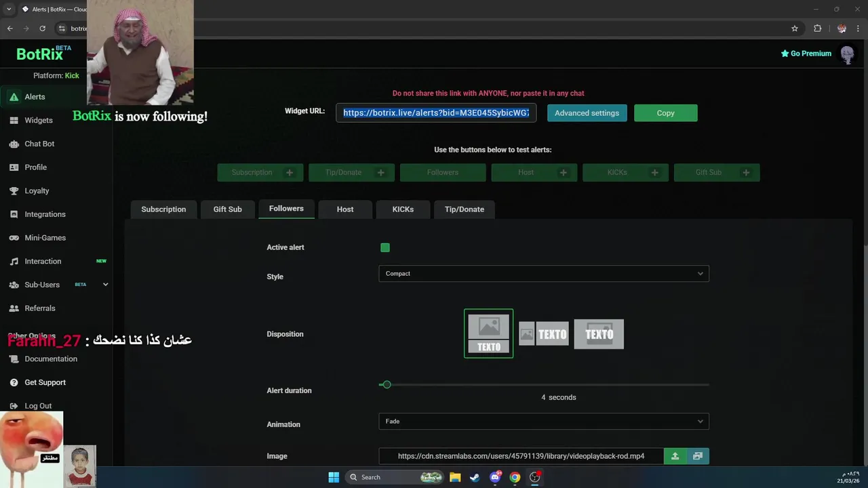
Task: Select the text-over-image disposition
Action: (x=599, y=333)
